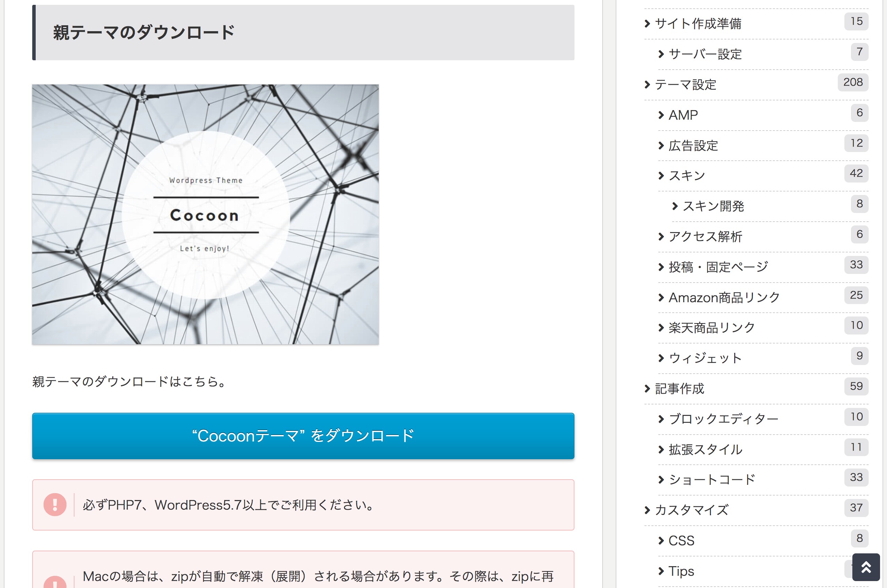Click the exclamation icon in PHP7 notice
This screenshot has width=887, height=588.
click(55, 505)
